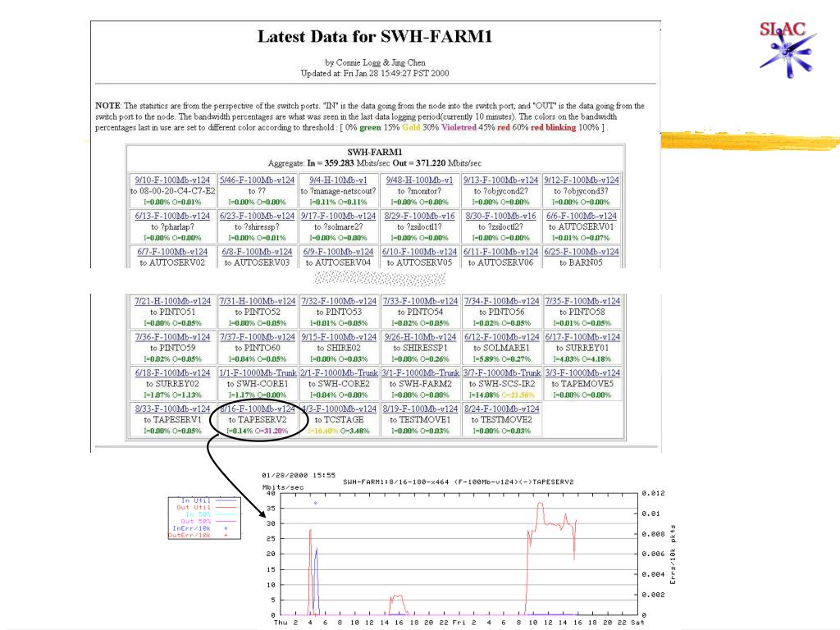Click the 9/17-F-100Mb-v124 link
The height and width of the screenshot is (630, 840).
338,216
